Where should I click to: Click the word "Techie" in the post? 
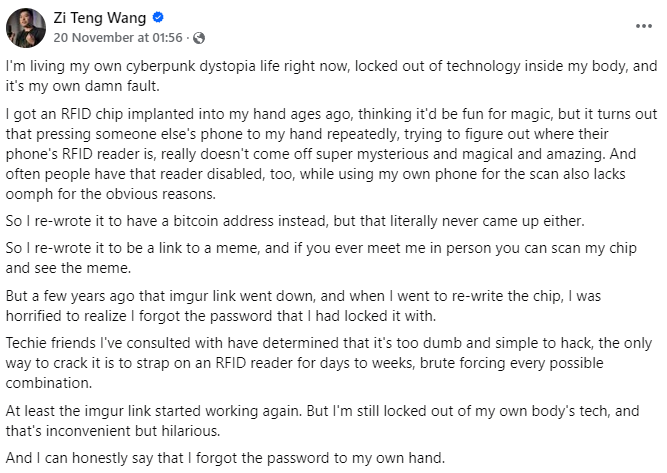tap(28, 343)
